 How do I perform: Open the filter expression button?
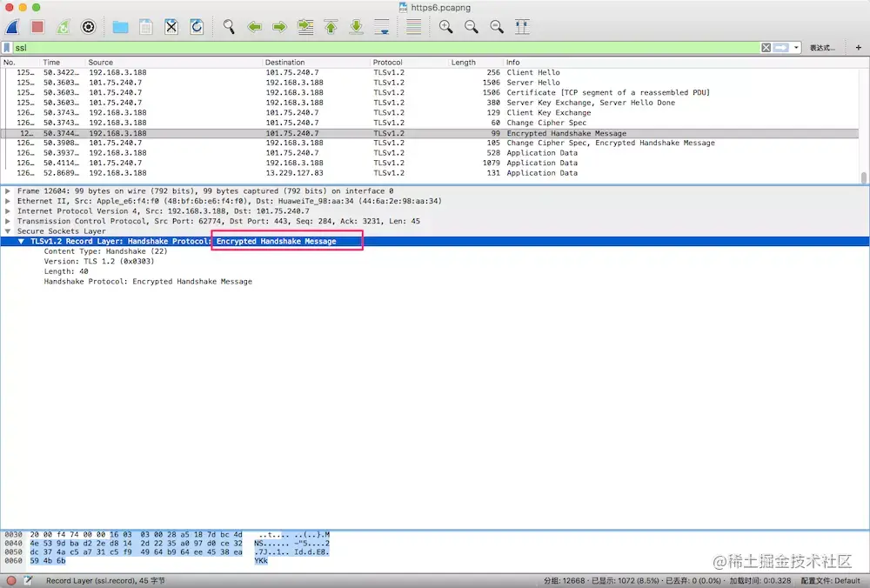pyautogui.click(x=822, y=48)
